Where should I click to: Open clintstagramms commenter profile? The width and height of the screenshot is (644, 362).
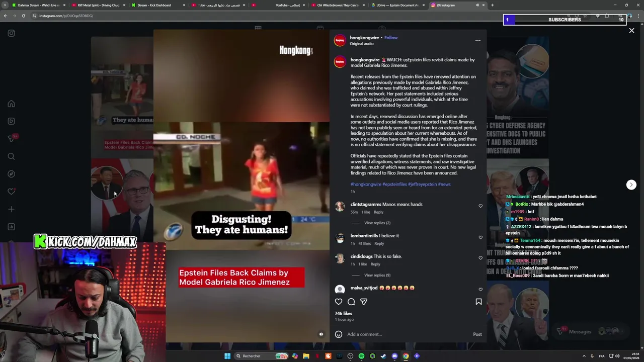[366, 204]
